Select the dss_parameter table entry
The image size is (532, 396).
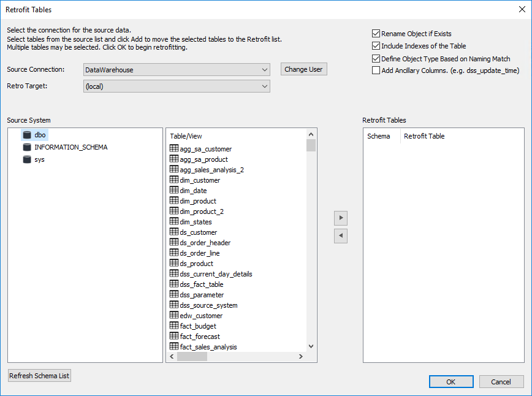tap(202, 295)
